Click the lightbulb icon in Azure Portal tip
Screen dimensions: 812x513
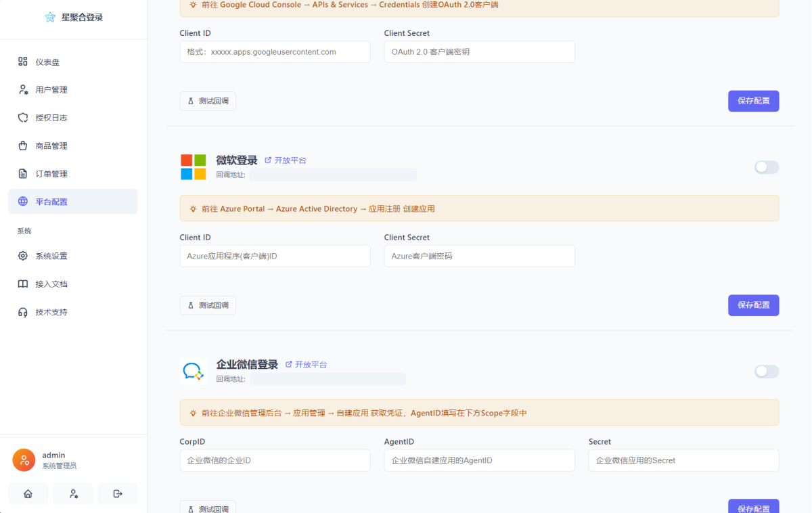click(194, 209)
